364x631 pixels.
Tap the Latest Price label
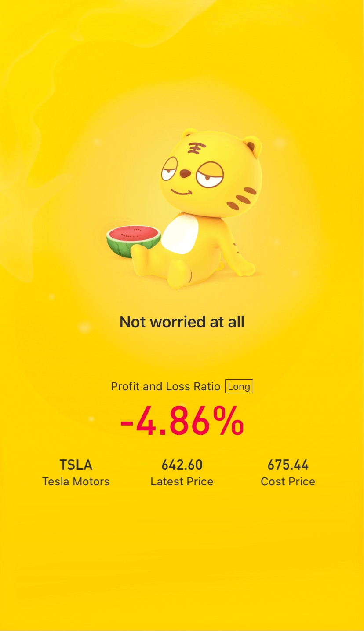182,481
